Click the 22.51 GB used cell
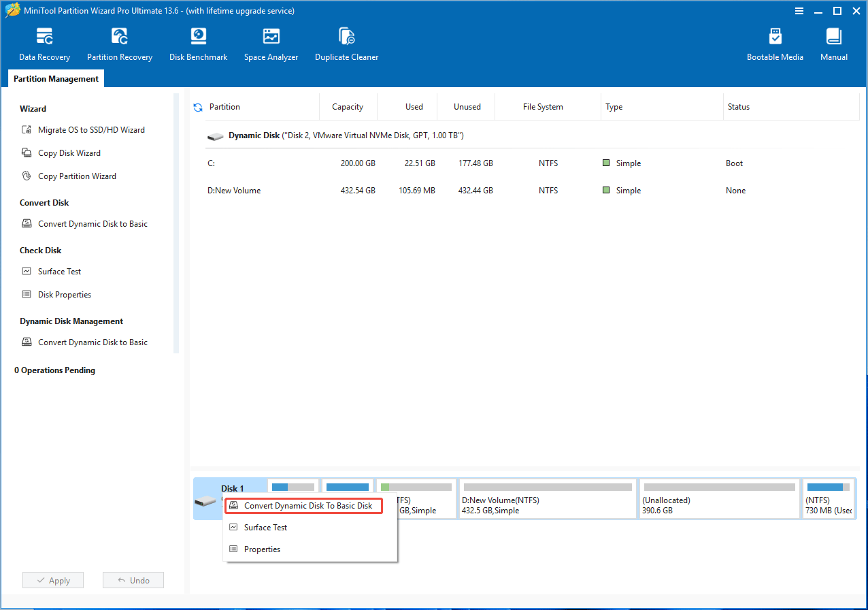868x610 pixels. click(x=419, y=163)
